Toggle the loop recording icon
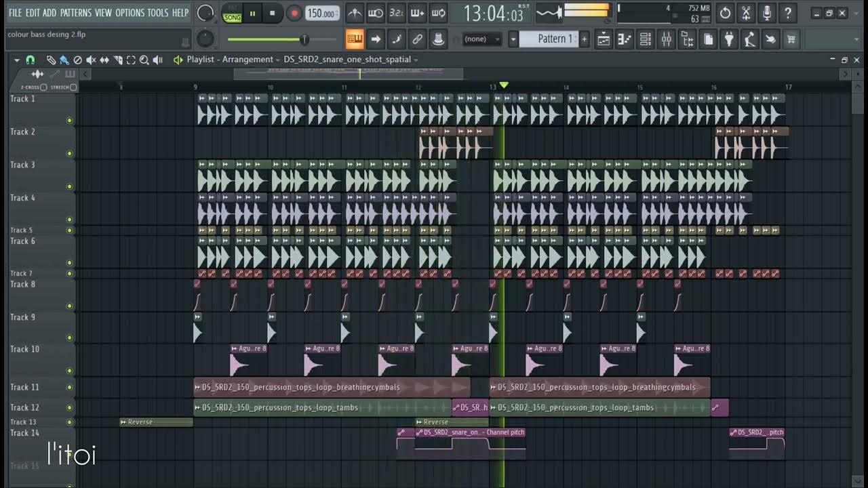 (439, 13)
